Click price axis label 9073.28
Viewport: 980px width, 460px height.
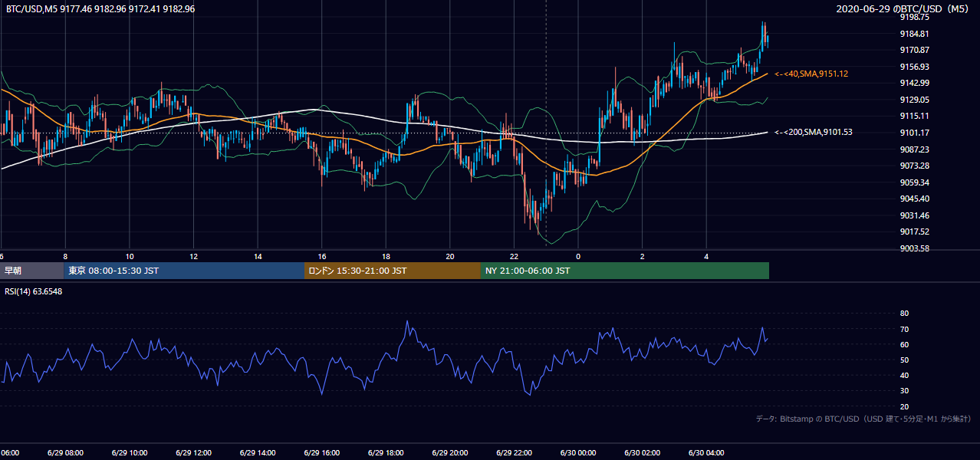915,166
